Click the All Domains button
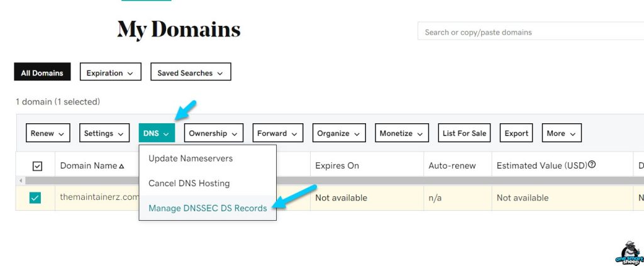 (x=42, y=73)
